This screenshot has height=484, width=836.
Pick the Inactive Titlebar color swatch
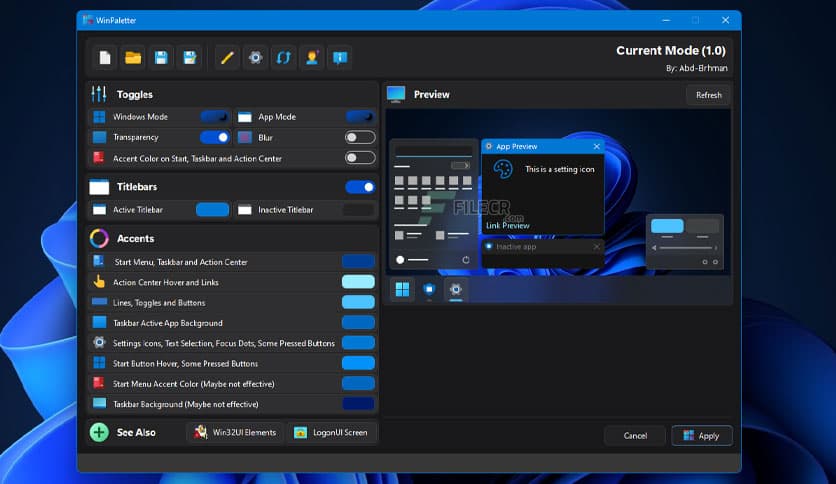point(358,209)
